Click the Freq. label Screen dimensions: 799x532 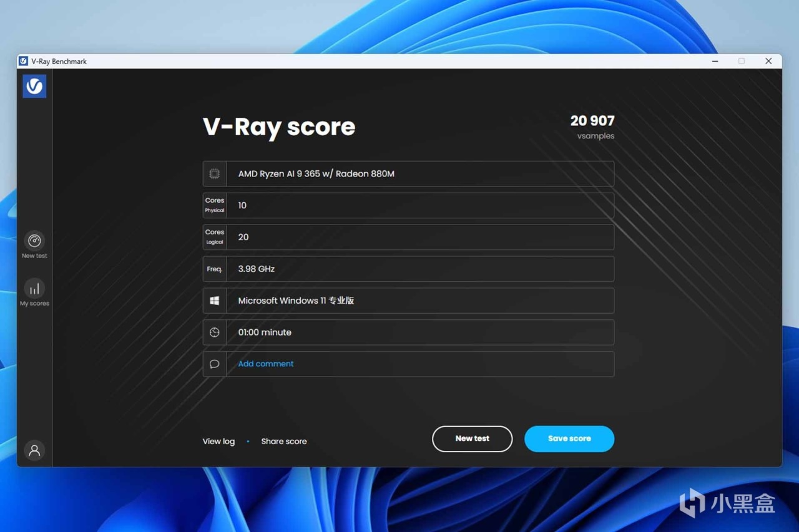pyautogui.click(x=214, y=269)
